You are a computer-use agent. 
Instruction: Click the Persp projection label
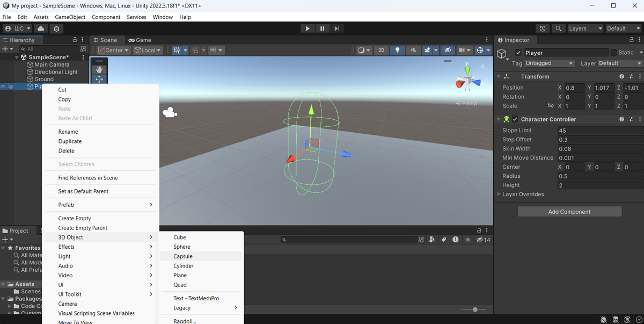[x=466, y=103]
